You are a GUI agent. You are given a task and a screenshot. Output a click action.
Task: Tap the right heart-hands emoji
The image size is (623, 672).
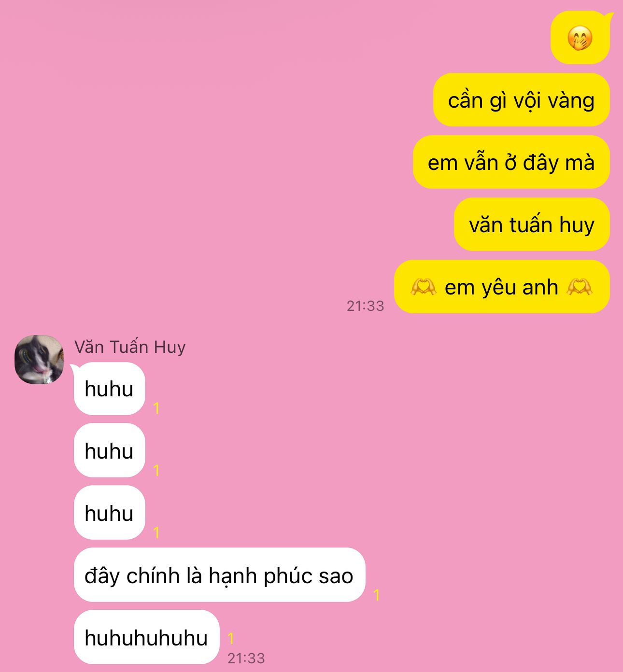click(579, 287)
